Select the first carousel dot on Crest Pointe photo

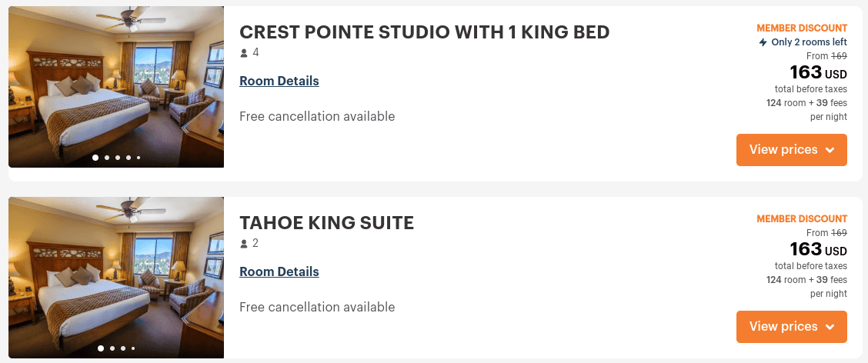[95, 158]
